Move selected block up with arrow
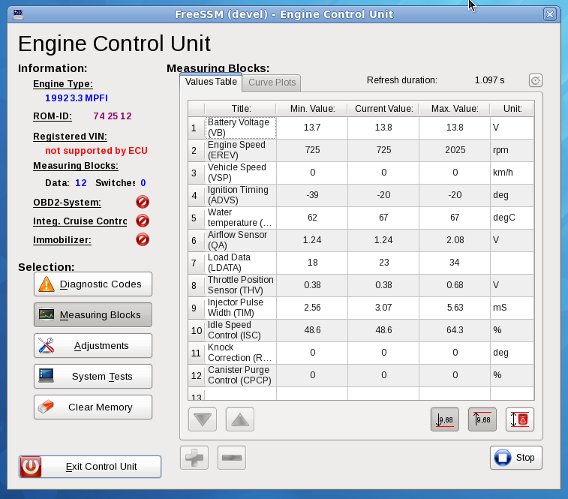The height and width of the screenshot is (499, 568). [240, 419]
